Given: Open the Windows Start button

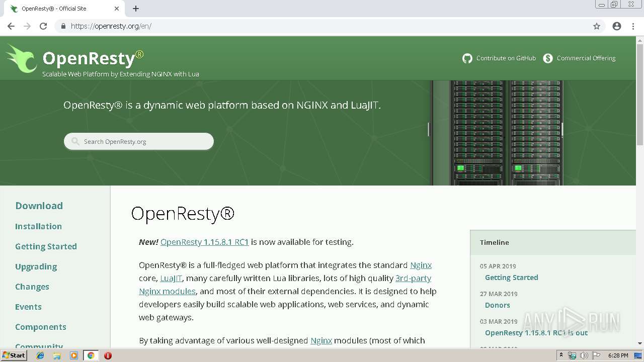Looking at the screenshot, I should pos(14,355).
